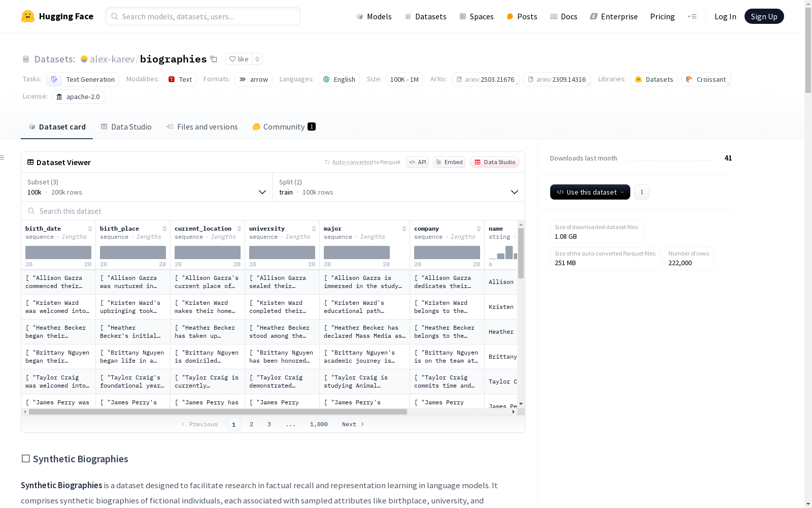Open the arxiv:2309.14316 tag
This screenshot has height=508, width=812.
point(557,79)
